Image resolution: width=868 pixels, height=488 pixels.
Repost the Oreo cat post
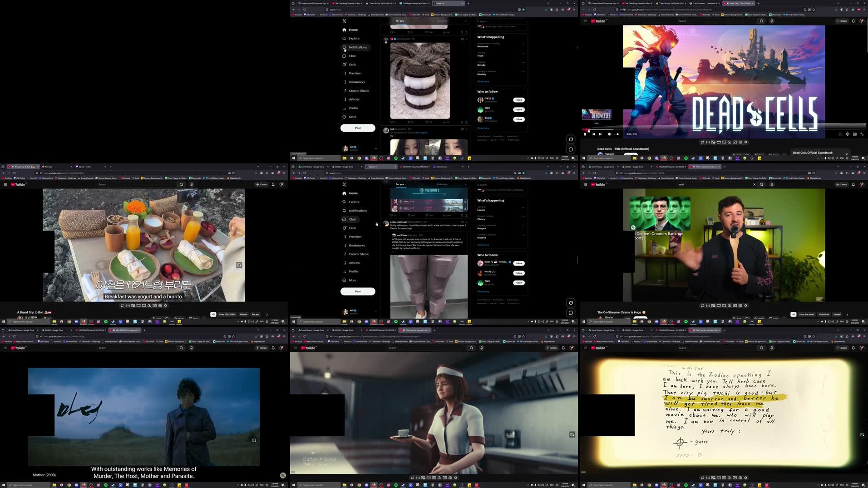[410, 122]
